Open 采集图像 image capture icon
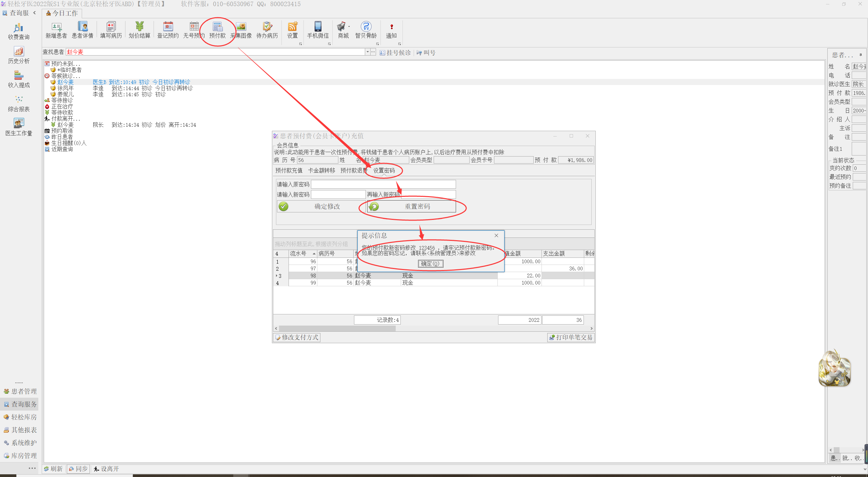The height and width of the screenshot is (477, 868). point(241,30)
